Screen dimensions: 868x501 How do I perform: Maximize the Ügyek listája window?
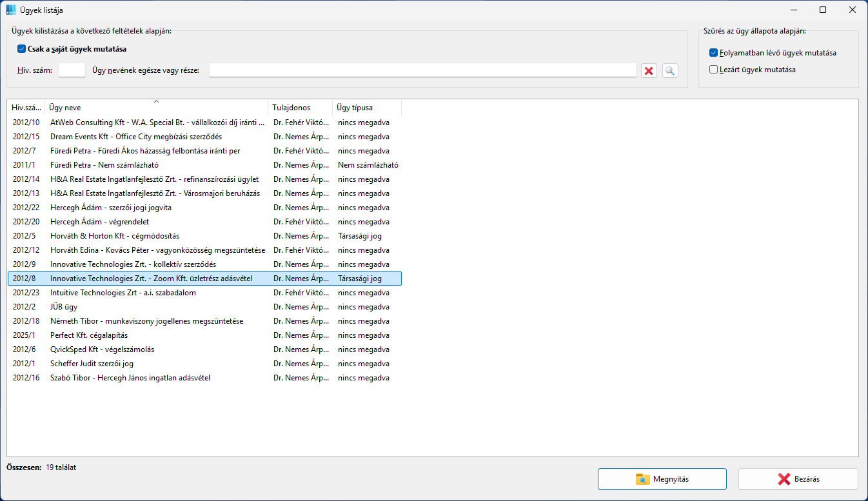[x=823, y=10]
